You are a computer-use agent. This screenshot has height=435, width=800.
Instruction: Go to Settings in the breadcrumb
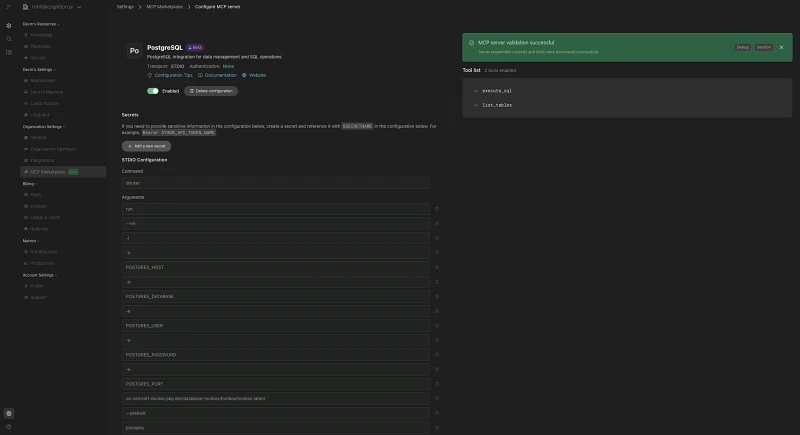(125, 7)
